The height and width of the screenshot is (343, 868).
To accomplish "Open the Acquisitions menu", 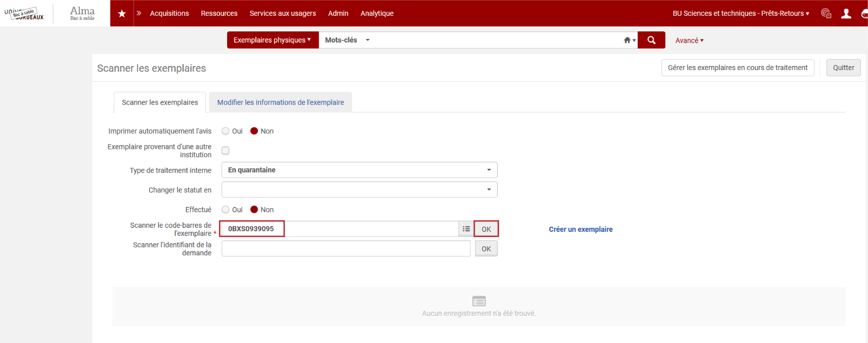I will pos(169,14).
